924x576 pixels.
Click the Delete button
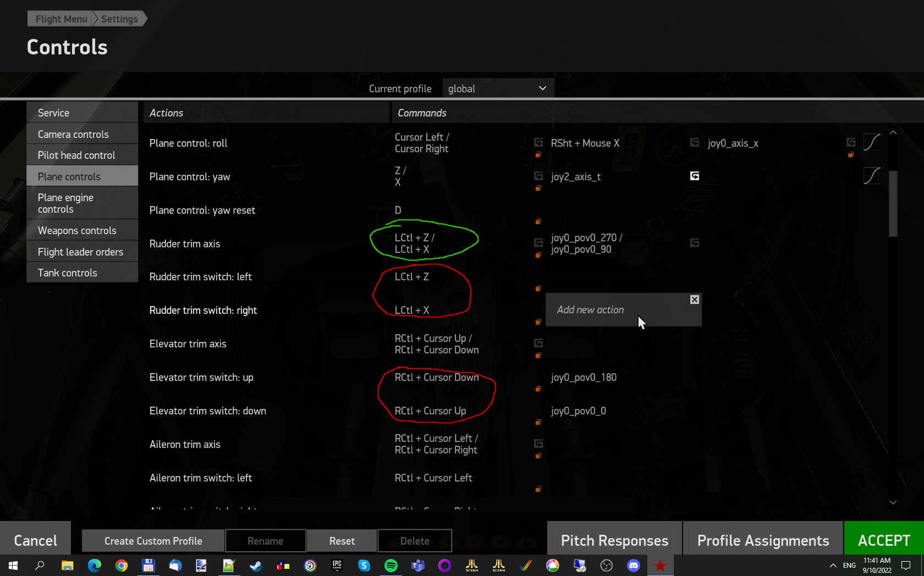tap(415, 541)
